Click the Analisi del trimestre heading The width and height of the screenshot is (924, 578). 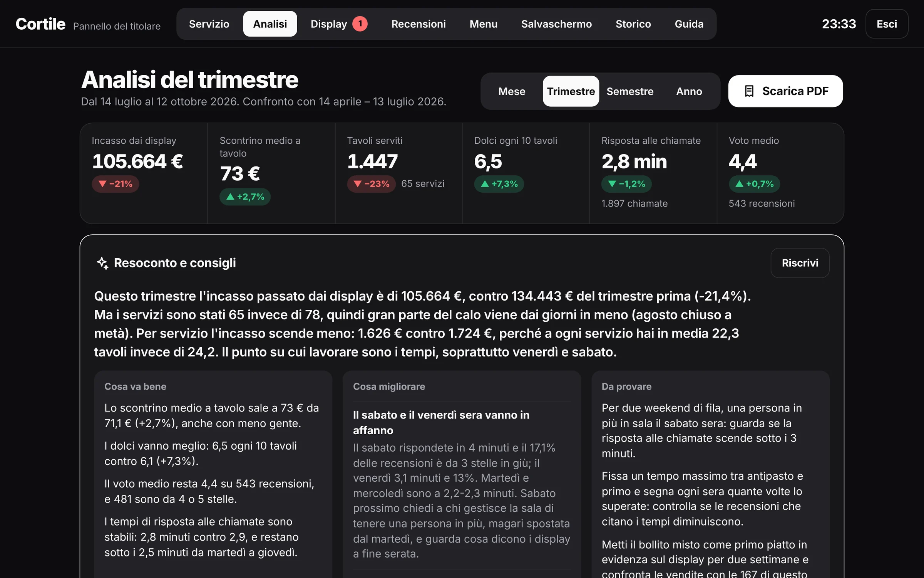(190, 80)
